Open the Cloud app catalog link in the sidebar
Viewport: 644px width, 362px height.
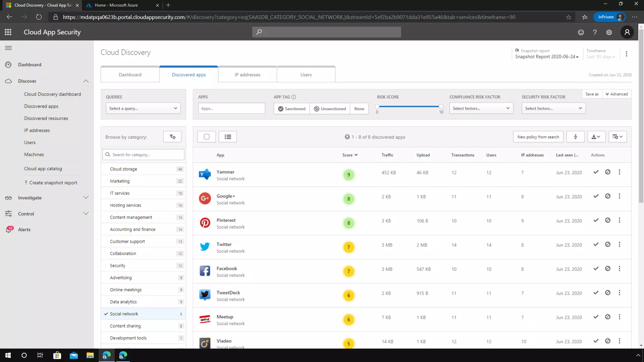[43, 169]
